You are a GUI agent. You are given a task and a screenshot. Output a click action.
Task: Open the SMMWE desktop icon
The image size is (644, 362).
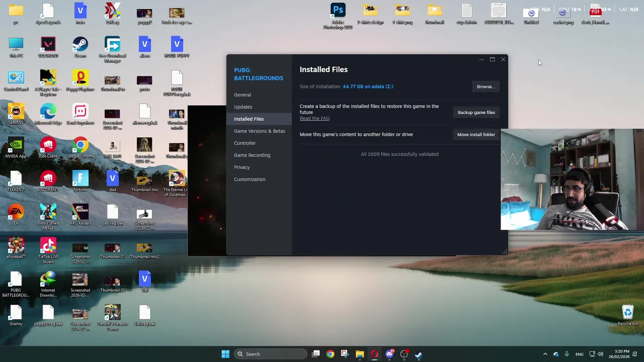click(x=16, y=115)
